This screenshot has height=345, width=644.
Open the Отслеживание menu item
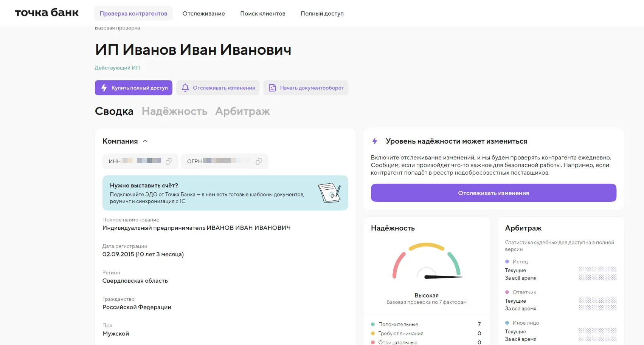click(x=203, y=14)
